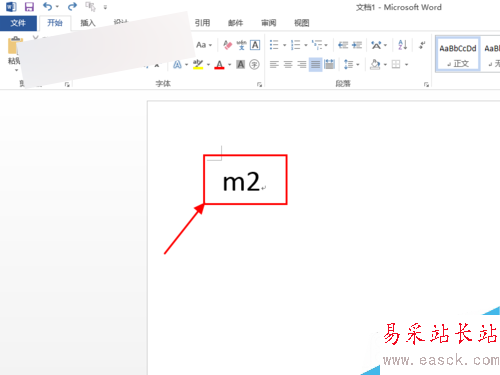Screen dimensions: 500x375
Task: Save the document using the floppy disk icon
Action: pyautogui.click(x=29, y=7)
